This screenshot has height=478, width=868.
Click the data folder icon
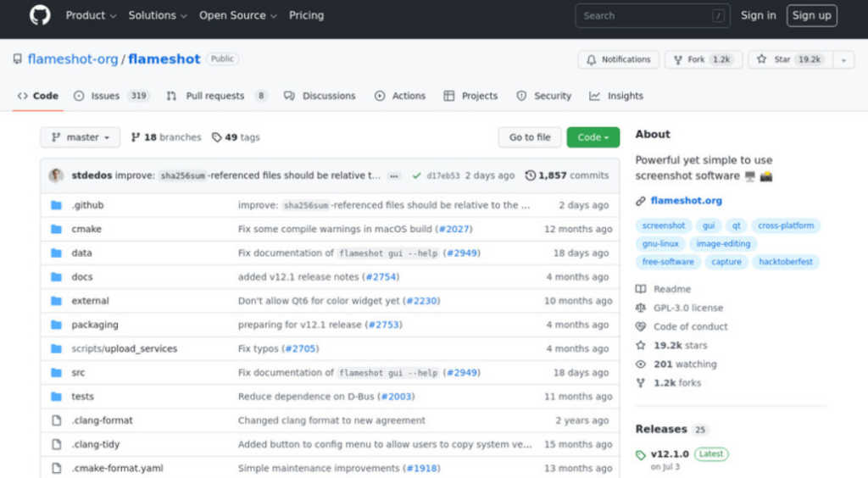click(x=56, y=253)
